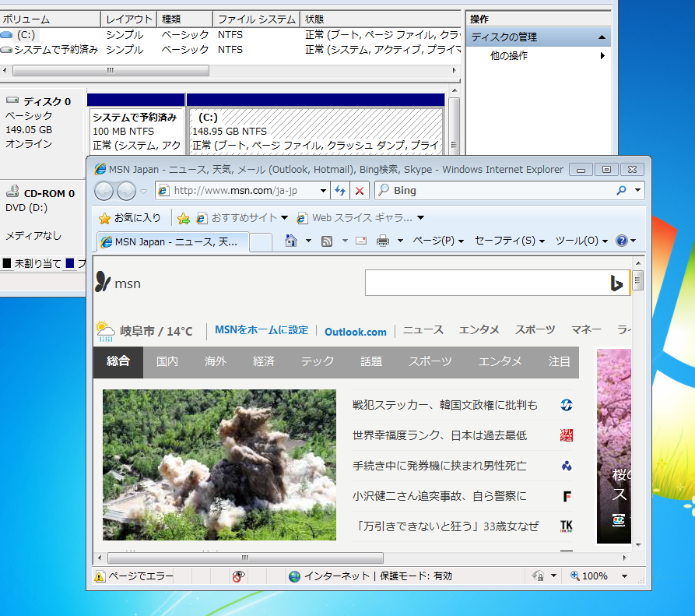Image resolution: width=695 pixels, height=616 pixels.
Task: Click the protected mode icon in status bar
Action: click(538, 576)
